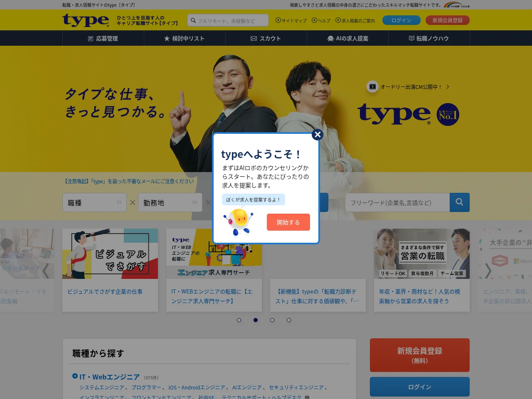Open システムエンジニア job link
This screenshot has height=399, width=532.
pyautogui.click(x=102, y=387)
